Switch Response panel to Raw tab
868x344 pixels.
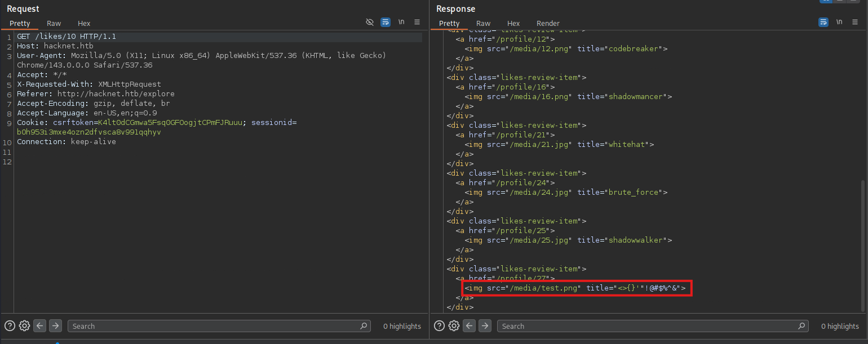[x=484, y=24]
